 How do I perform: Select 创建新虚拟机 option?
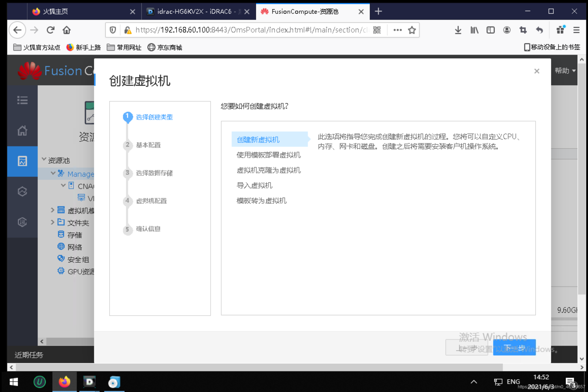click(x=269, y=140)
